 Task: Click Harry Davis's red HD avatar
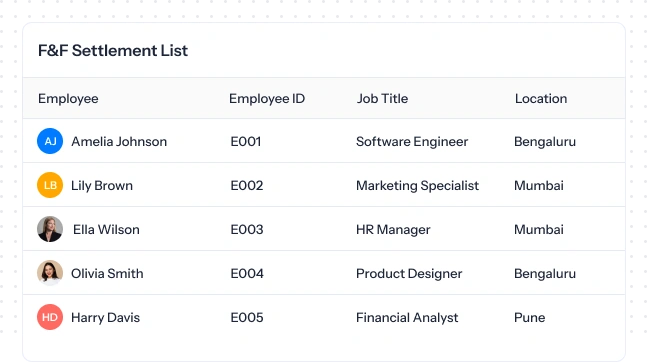50,317
